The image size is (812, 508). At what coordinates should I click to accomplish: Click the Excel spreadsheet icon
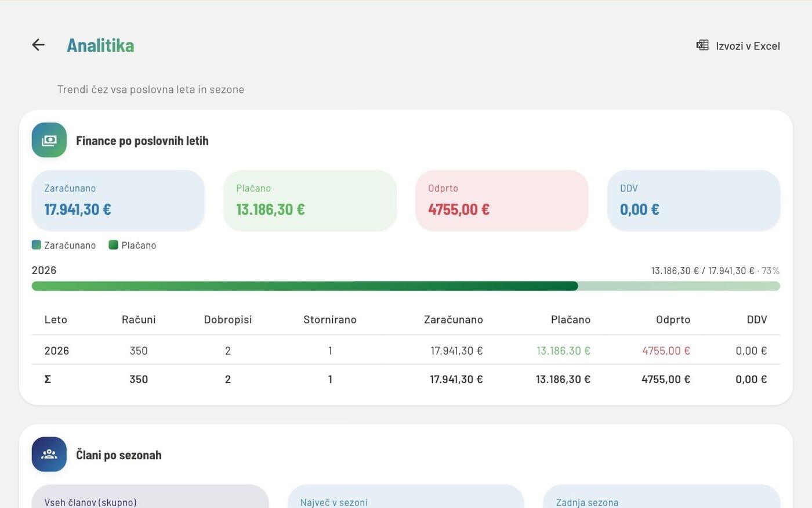click(702, 45)
